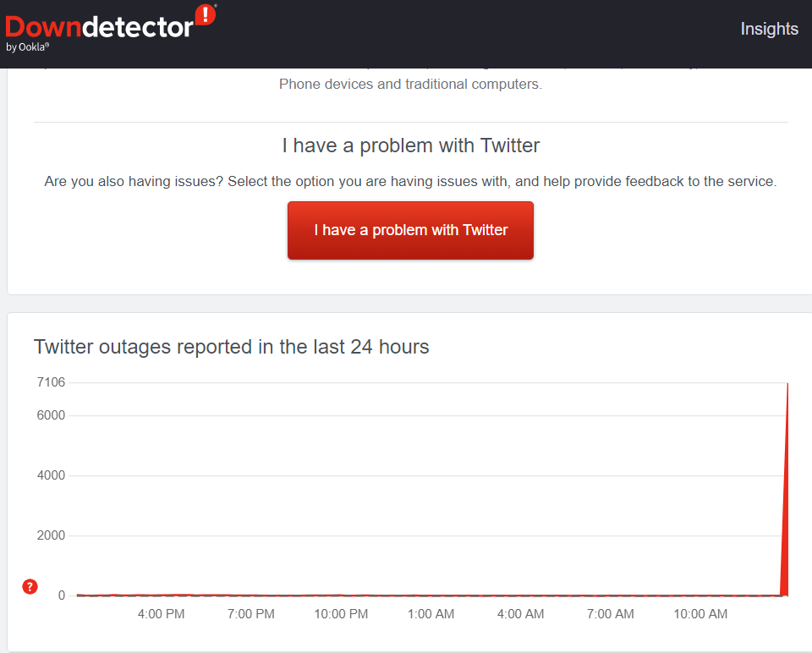Select the 4:00 AM time axis label
The height and width of the screenshot is (653, 812).
pos(521,614)
